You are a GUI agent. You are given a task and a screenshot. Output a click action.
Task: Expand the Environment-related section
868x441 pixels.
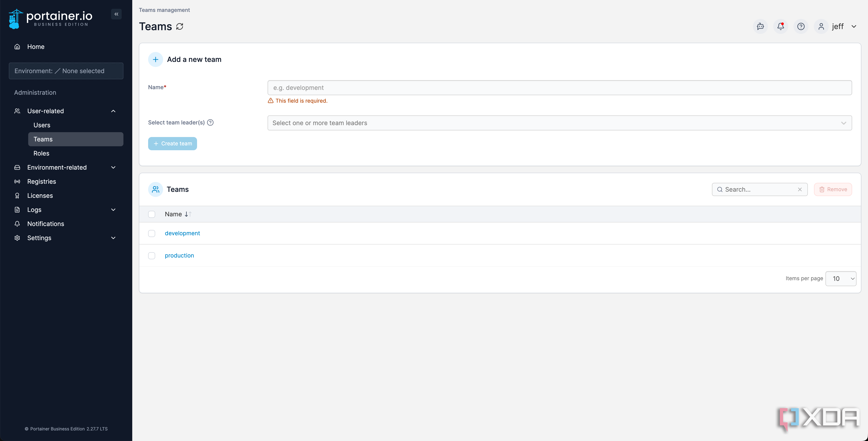pos(113,168)
